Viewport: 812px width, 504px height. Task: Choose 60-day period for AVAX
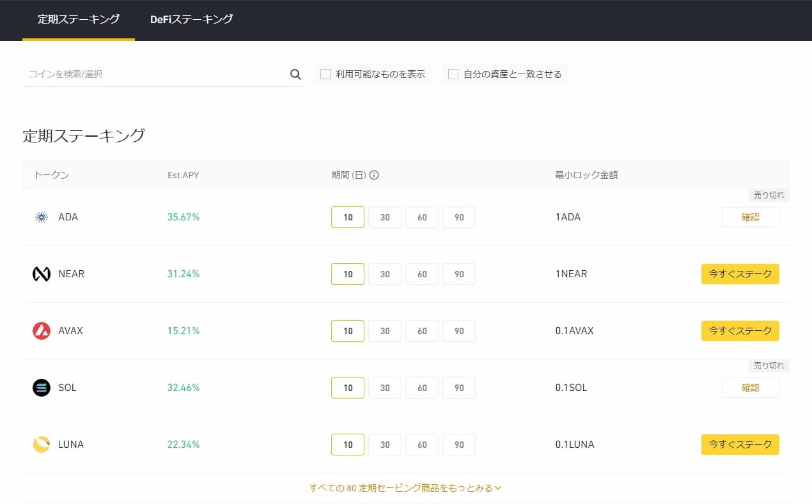coord(422,331)
